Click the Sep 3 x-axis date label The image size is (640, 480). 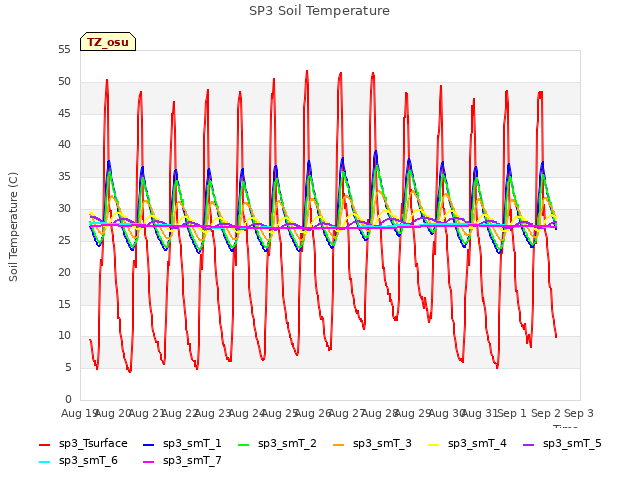pos(579,413)
